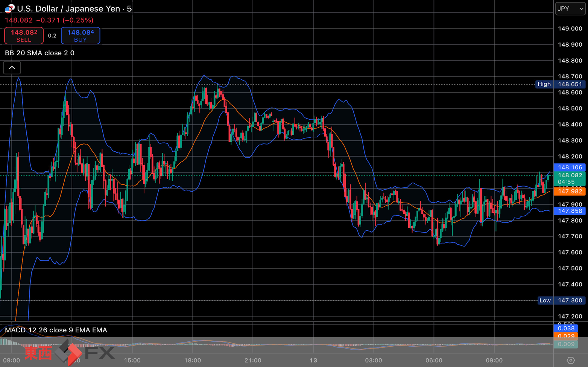Open the JPY currency dropdown

pyautogui.click(x=570, y=9)
